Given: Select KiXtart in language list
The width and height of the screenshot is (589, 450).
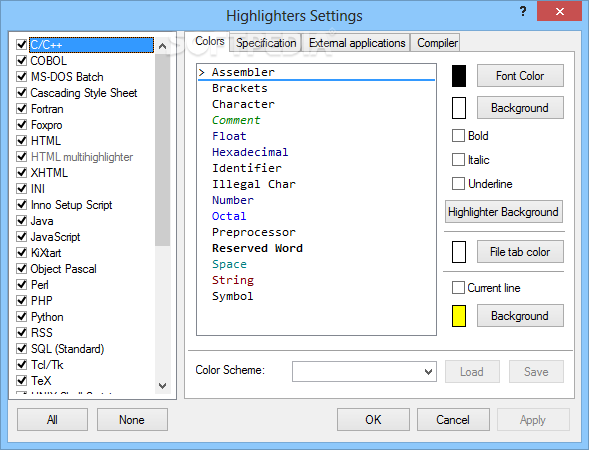Looking at the screenshot, I should (x=46, y=253).
